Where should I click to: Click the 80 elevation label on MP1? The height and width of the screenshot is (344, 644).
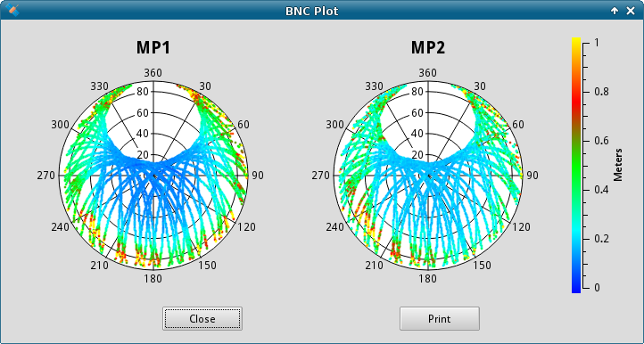click(x=142, y=92)
